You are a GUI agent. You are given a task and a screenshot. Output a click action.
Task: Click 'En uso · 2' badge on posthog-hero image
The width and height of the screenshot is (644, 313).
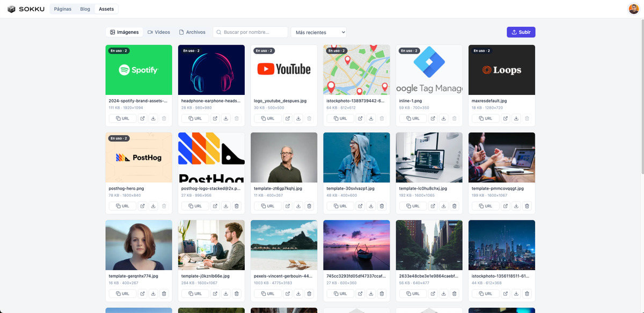(119, 138)
